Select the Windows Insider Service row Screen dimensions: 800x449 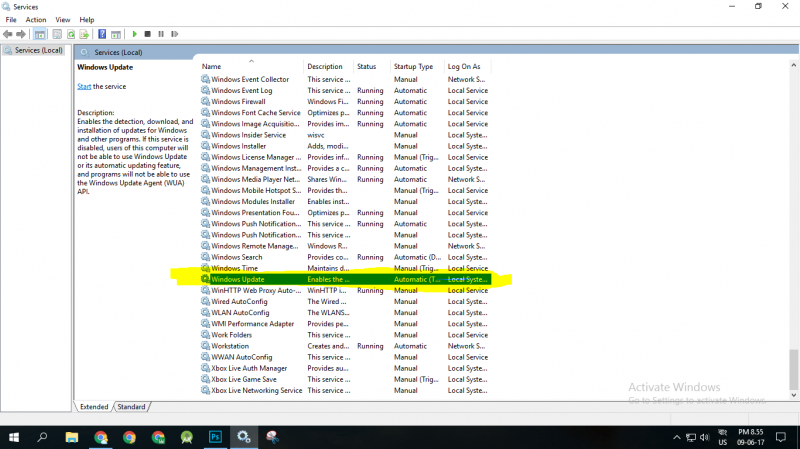[345, 135]
